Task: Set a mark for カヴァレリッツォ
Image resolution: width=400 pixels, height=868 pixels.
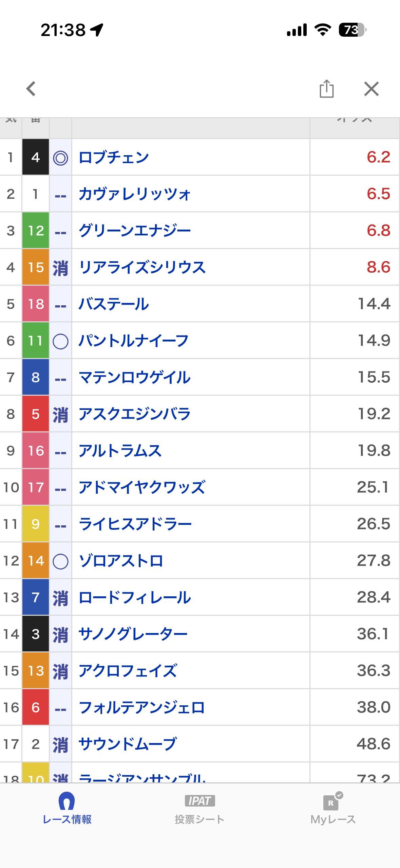Action: click(x=60, y=195)
